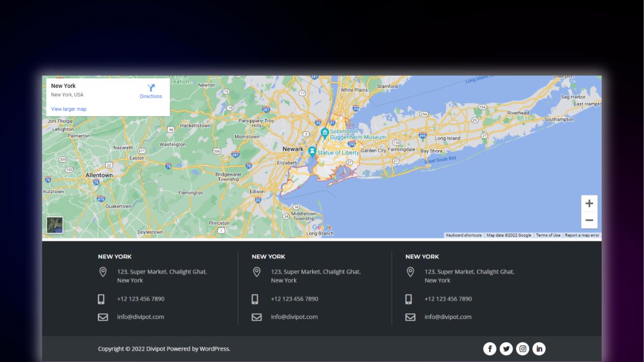The height and width of the screenshot is (362, 644).
Task: Click the address text in first column
Action: 162,276
